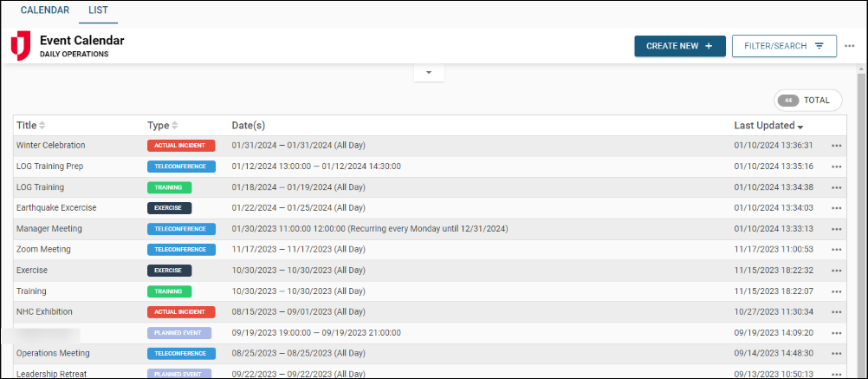Open row actions menu for Earthquake Excercise
This screenshot has height=379, width=868.
(836, 208)
